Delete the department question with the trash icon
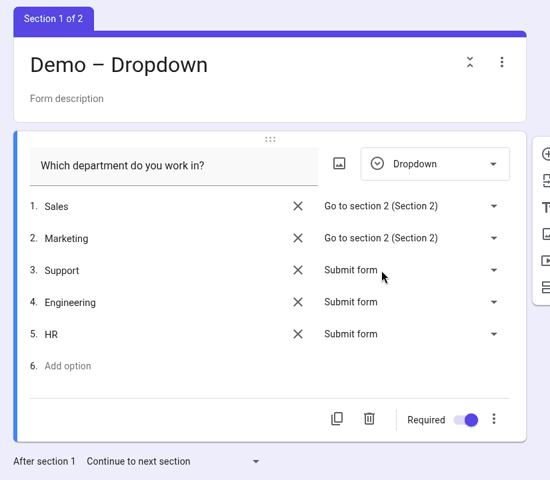Viewport: 550px width, 480px height. coord(369,419)
